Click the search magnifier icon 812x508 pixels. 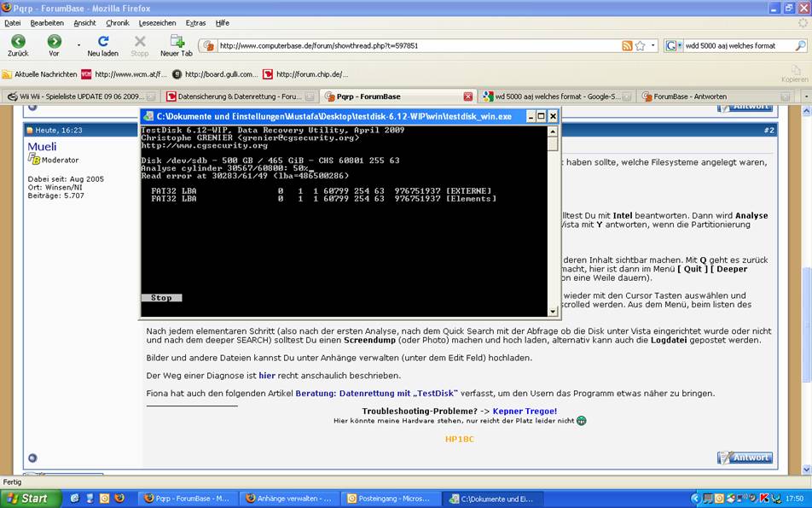[800, 45]
